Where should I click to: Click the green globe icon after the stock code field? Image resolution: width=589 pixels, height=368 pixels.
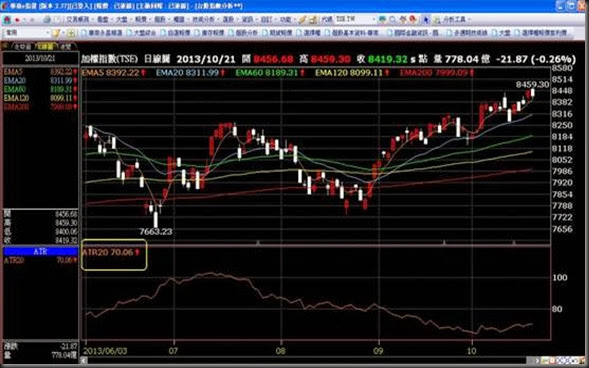click(x=383, y=20)
